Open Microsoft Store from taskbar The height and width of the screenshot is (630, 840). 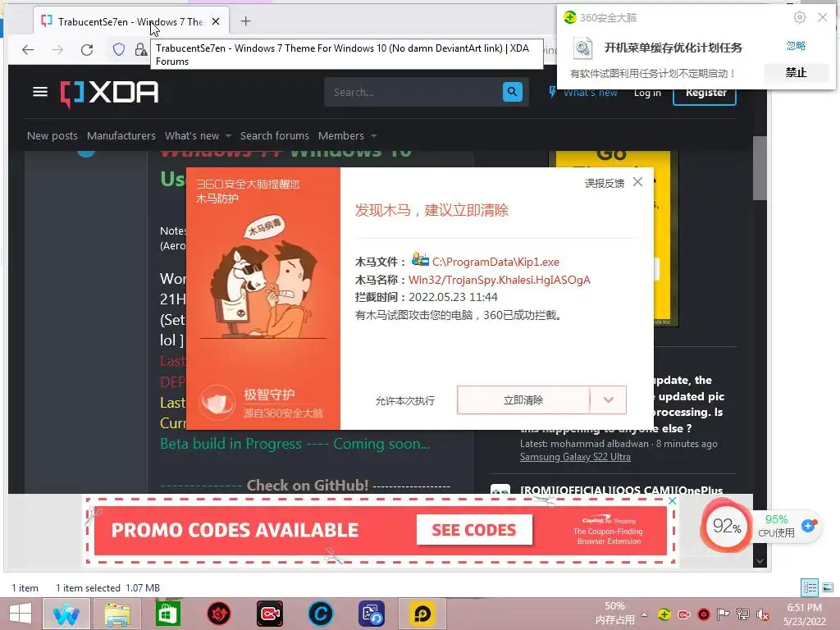[x=167, y=614]
